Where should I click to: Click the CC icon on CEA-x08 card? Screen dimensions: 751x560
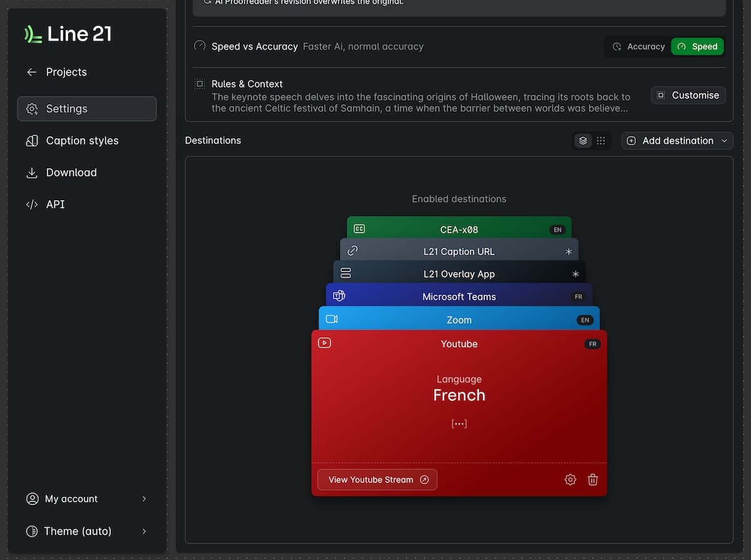pos(359,229)
